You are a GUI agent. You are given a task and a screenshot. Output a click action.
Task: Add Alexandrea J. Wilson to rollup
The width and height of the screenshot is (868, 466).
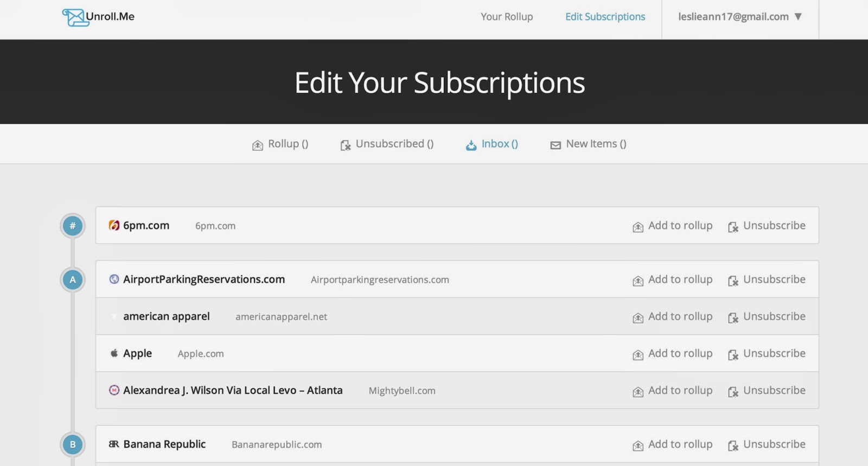tap(673, 391)
